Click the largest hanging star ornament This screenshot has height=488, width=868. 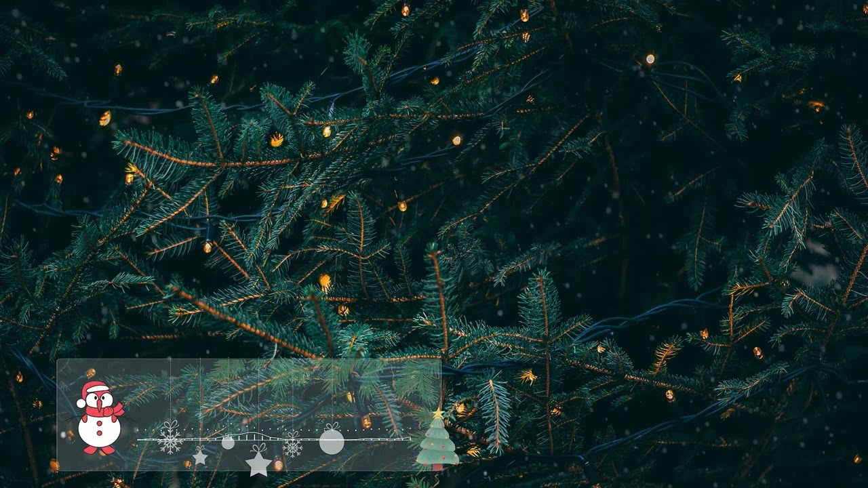[x=258, y=461]
